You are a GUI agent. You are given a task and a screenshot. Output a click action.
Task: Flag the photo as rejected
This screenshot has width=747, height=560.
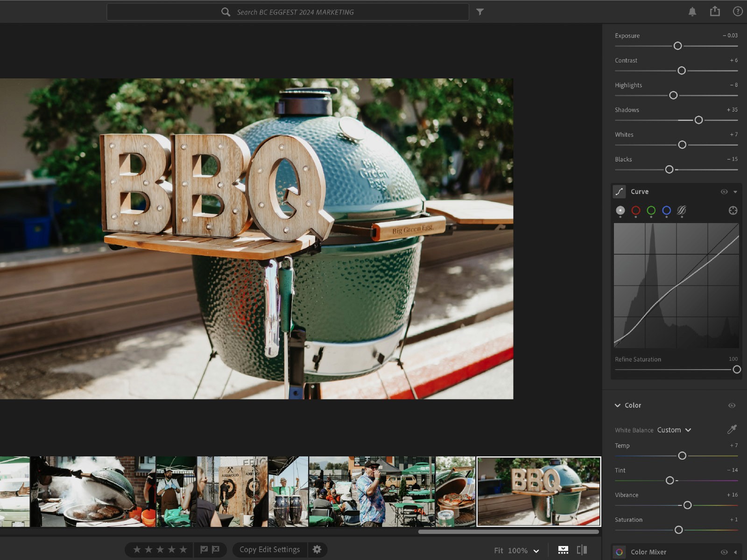point(216,549)
